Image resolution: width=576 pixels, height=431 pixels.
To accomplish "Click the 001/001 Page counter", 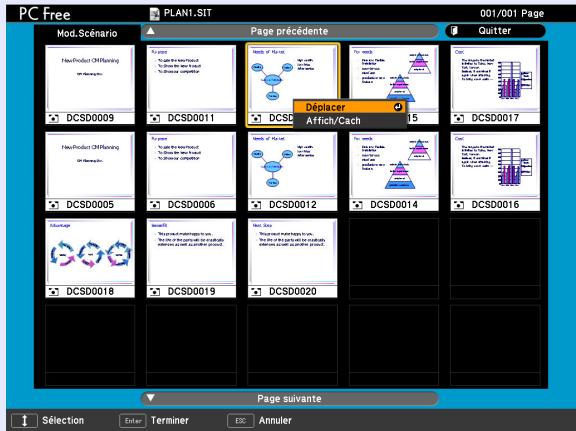I will click(512, 14).
